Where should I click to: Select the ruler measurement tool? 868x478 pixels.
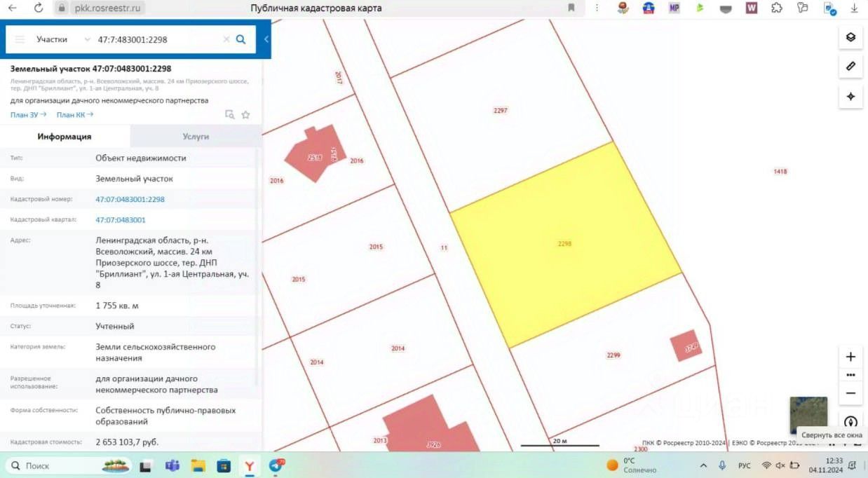click(850, 67)
